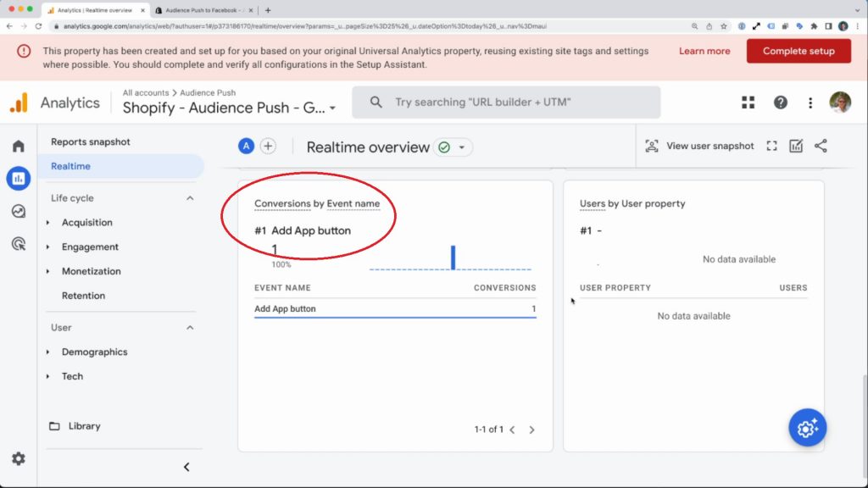Click the search magnifier icon
Image resolution: width=868 pixels, height=488 pixels.
(376, 103)
